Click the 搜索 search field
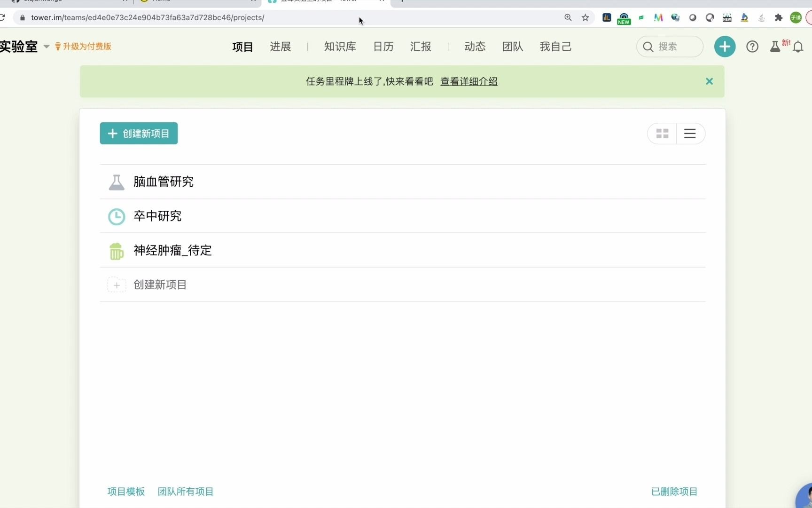Image resolution: width=812 pixels, height=508 pixels. pyautogui.click(x=670, y=47)
